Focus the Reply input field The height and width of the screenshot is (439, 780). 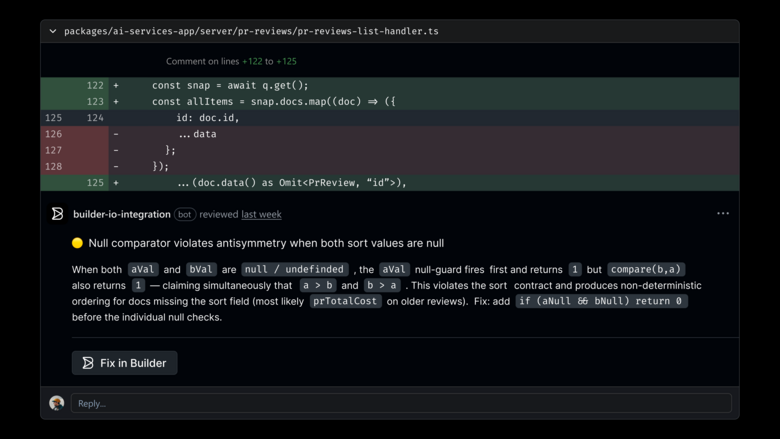pos(401,403)
